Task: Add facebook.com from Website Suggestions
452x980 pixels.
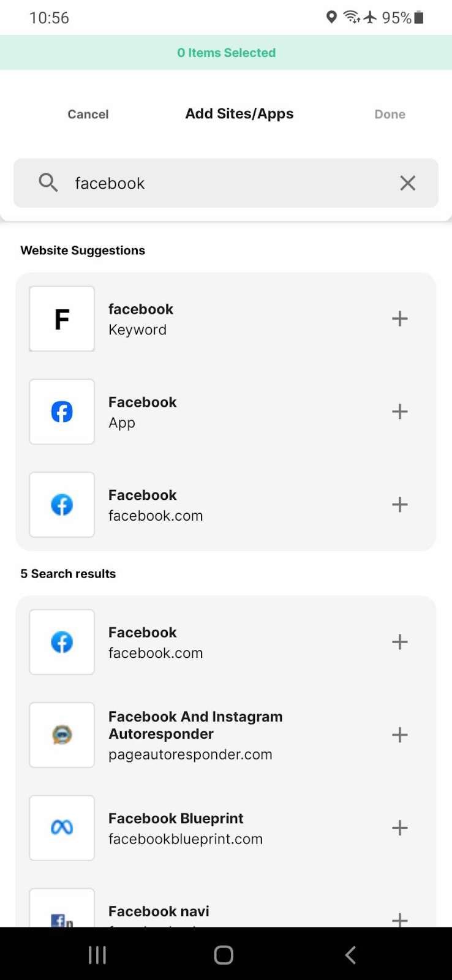Action: 399,505
